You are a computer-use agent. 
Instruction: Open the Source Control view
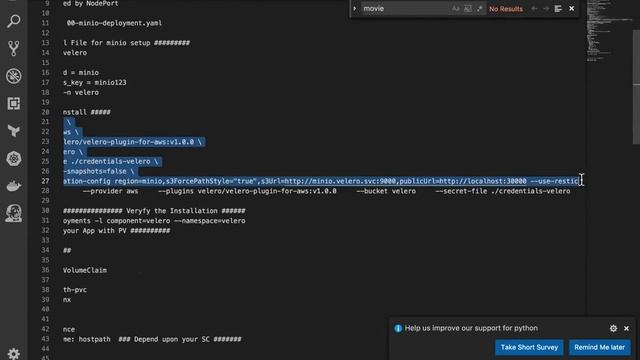[x=13, y=48]
